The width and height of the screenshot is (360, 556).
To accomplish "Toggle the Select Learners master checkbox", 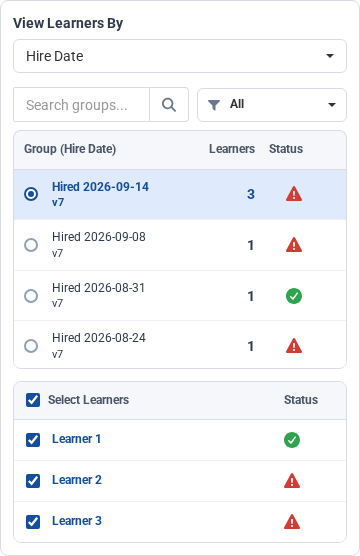I will [x=33, y=400].
